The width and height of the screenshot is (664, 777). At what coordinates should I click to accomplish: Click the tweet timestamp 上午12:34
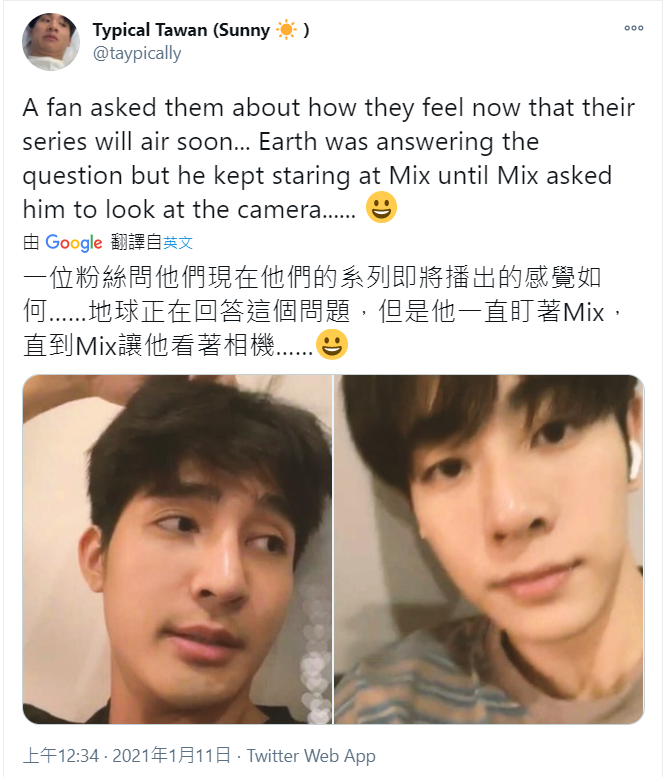(60, 756)
